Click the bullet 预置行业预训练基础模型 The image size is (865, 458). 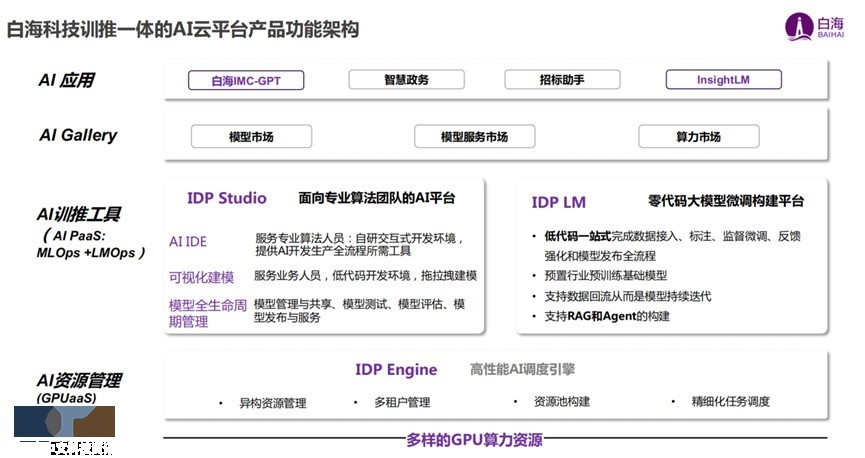pos(606,275)
